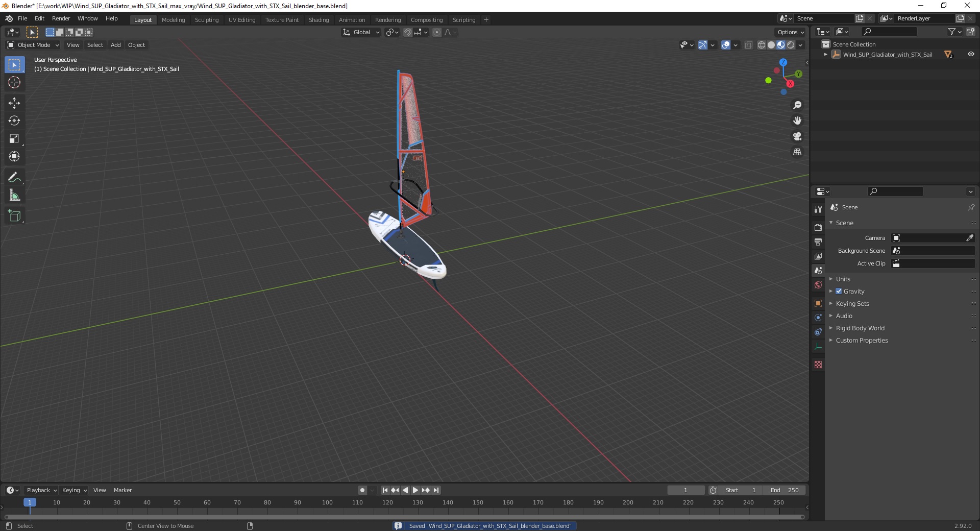Click the pan view hand icon
Viewport: 980px width, 531px height.
[x=797, y=121]
